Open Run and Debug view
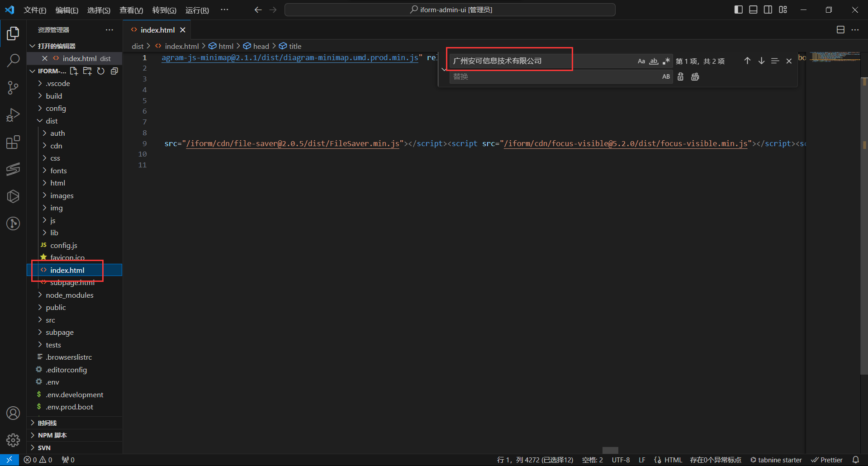Screen dimensions: 868x466 [13, 115]
